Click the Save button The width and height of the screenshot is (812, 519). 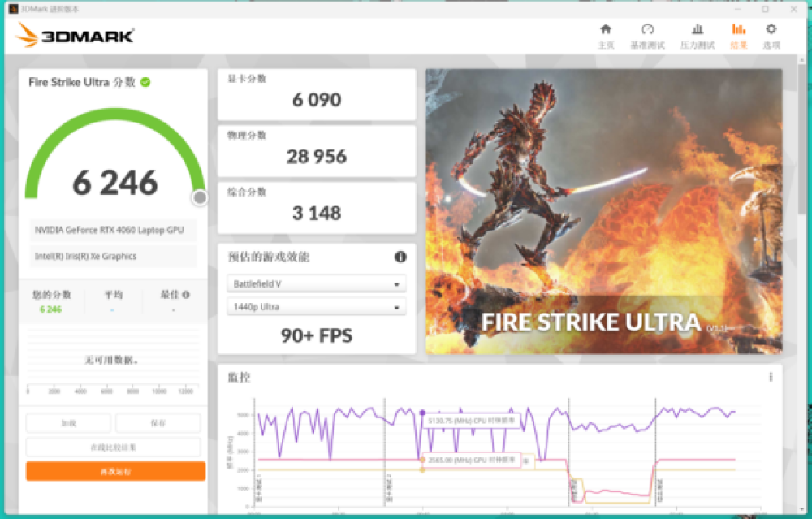(158, 423)
